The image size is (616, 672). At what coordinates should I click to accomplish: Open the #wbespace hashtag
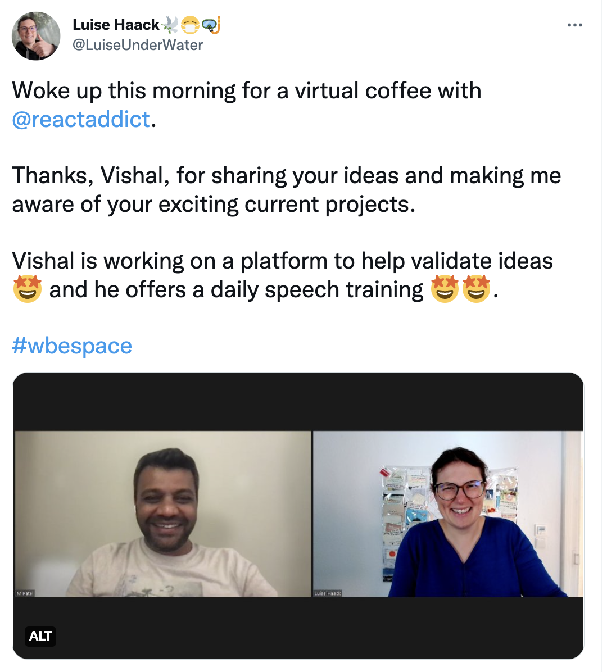pyautogui.click(x=72, y=346)
